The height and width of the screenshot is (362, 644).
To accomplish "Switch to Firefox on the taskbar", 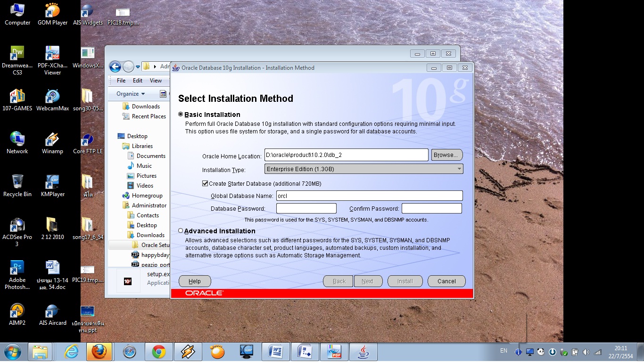I will (x=99, y=352).
